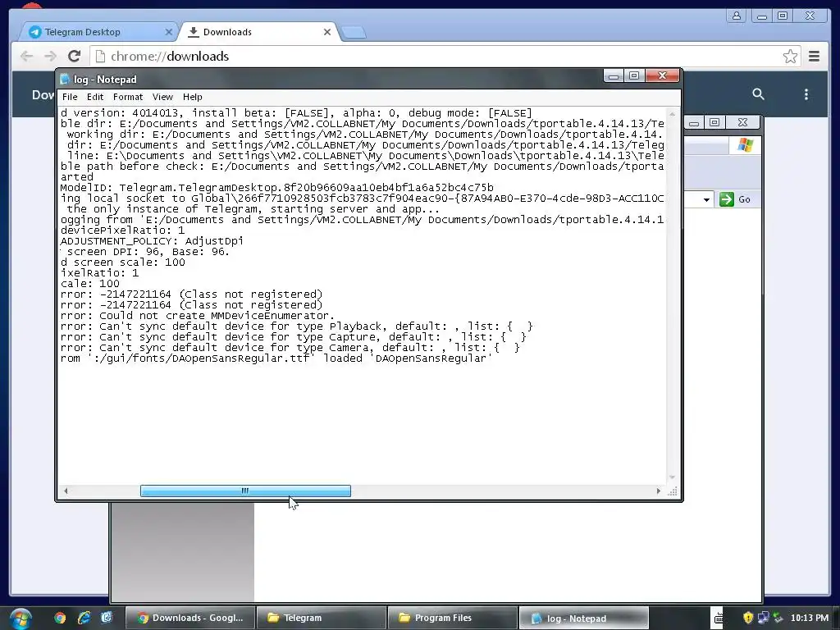
Task: Launch Chrome from the quick launch bar
Action: coord(60,619)
